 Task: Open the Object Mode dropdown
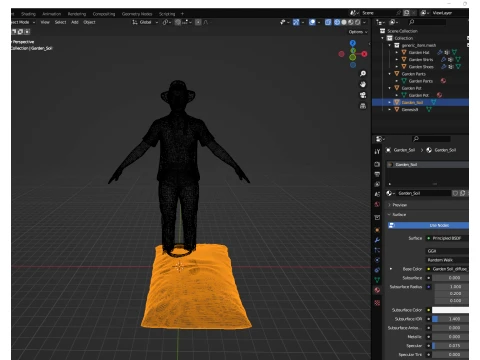[23, 22]
